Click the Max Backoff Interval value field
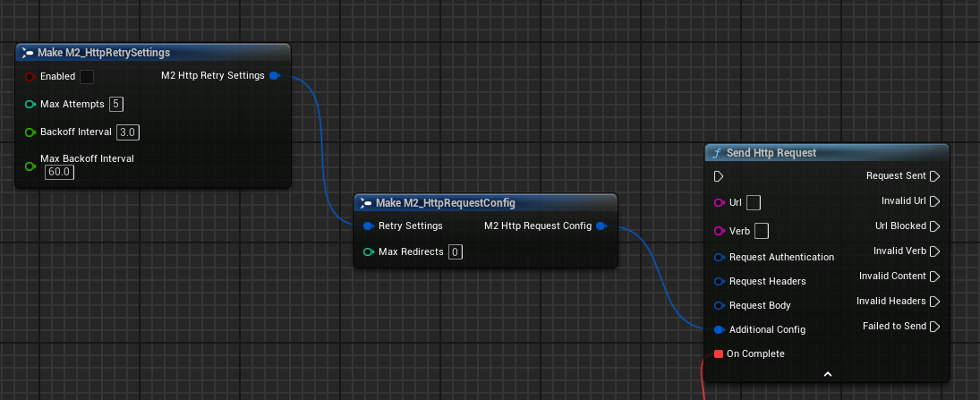The width and height of the screenshot is (980, 400). (60, 172)
